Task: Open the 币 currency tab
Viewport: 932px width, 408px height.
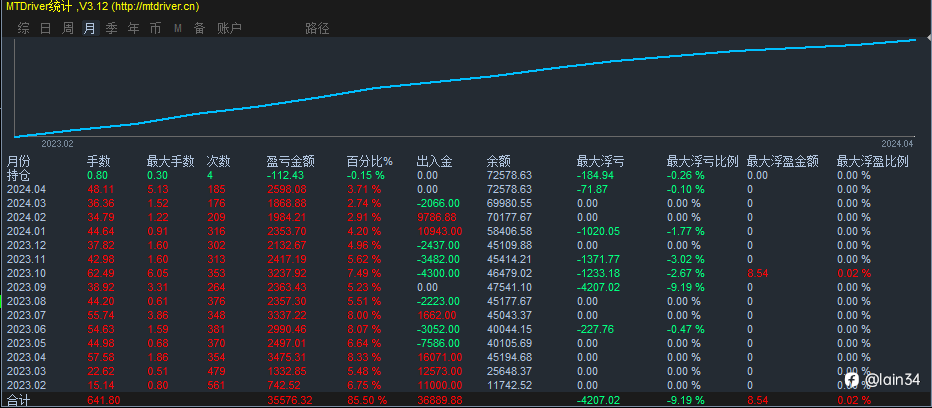Action: [x=156, y=28]
